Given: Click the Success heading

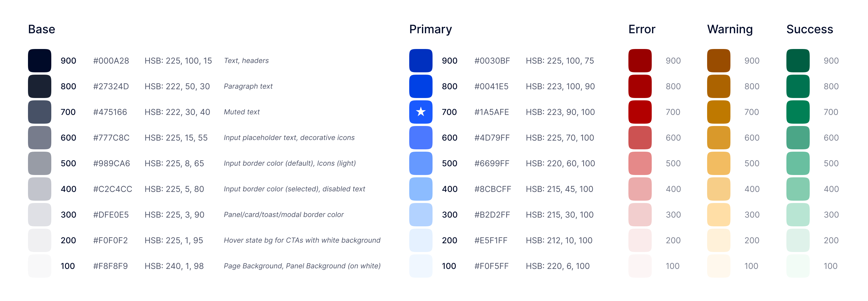Looking at the screenshot, I should coord(809,29).
